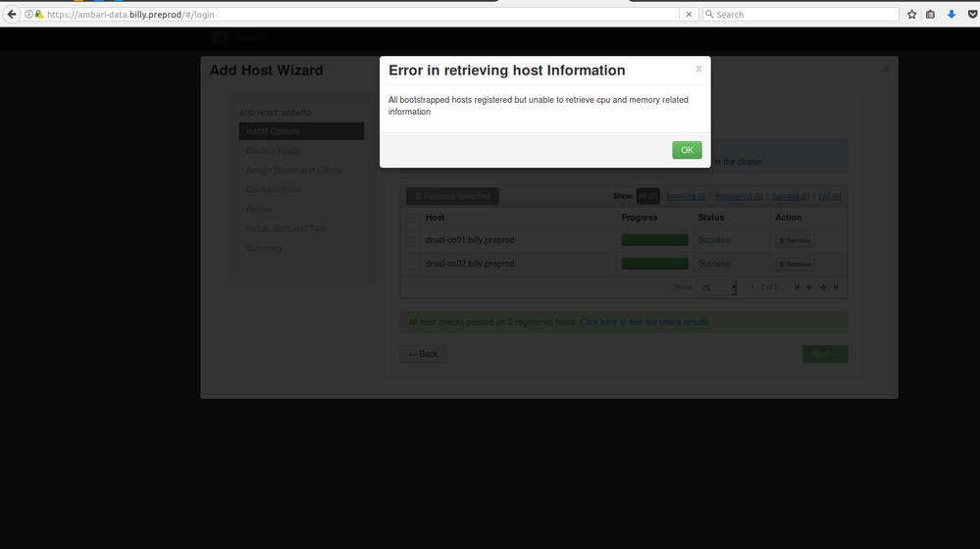
Task: Click the browser back arrow button
Action: (12, 14)
